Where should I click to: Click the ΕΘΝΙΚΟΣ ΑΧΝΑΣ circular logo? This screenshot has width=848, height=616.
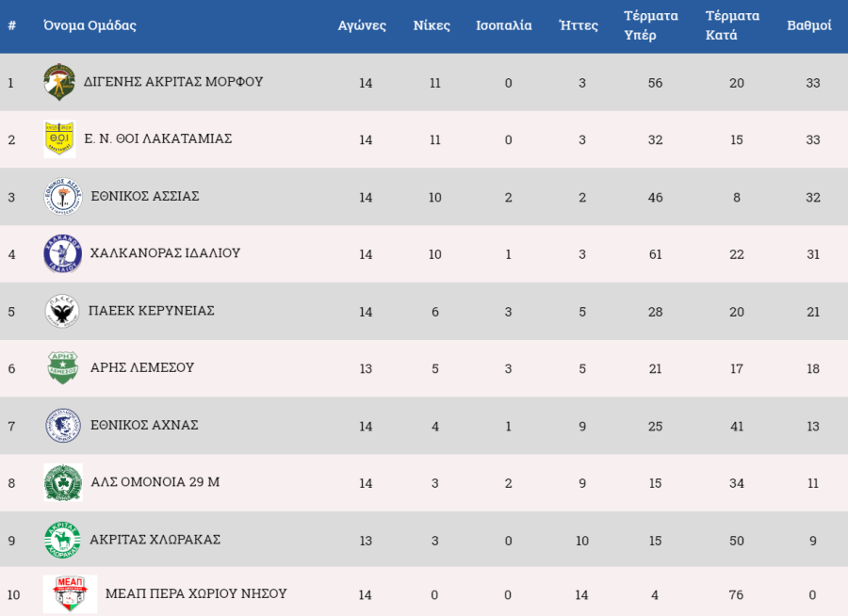(63, 426)
